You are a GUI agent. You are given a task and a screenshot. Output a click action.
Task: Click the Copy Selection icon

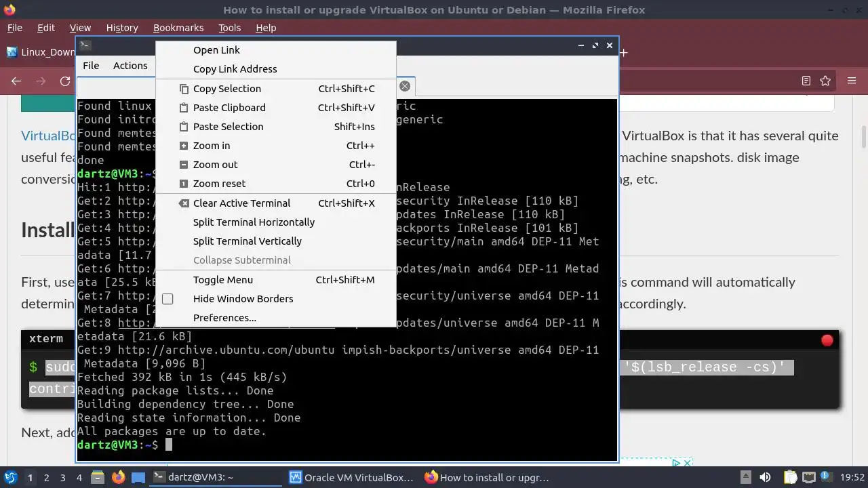[x=184, y=89]
